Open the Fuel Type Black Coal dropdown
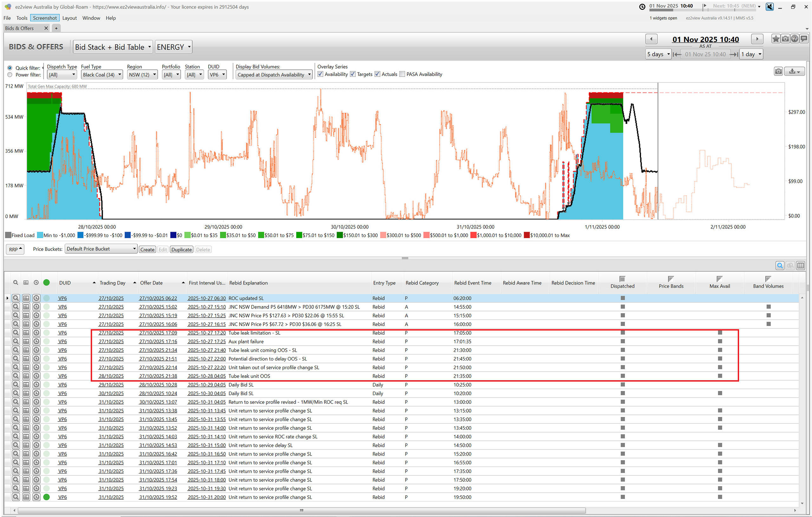Viewport: 812px width, 517px height. (101, 75)
